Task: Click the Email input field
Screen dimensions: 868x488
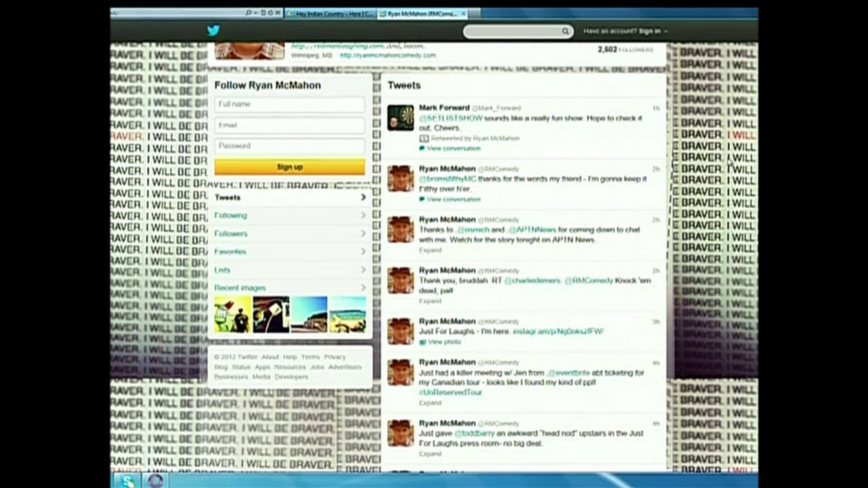Action: (289, 125)
